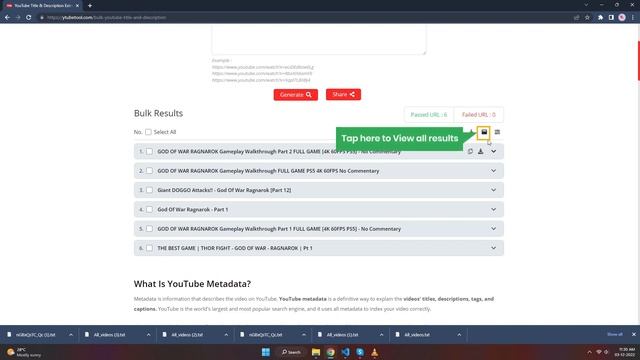Switch to the list view icon
Screen dimensions: 640x360
click(x=497, y=132)
